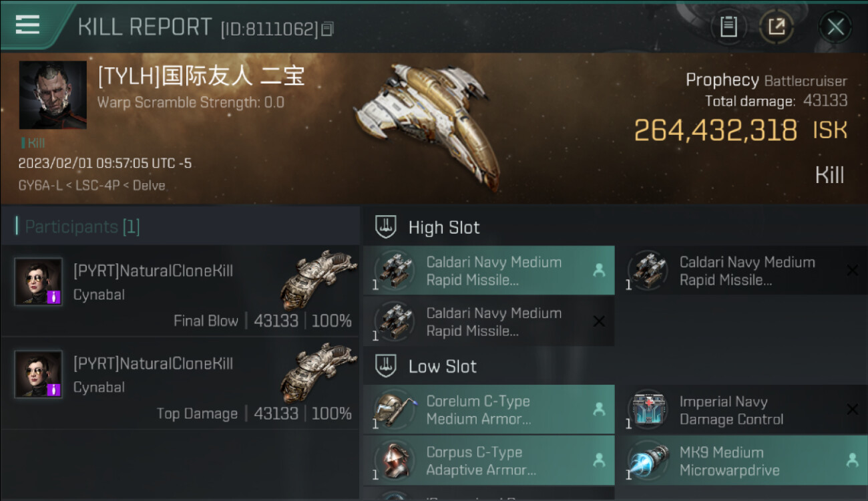Open Final Blow pilot portrait
Screen dimensions: 868x501
39,281
